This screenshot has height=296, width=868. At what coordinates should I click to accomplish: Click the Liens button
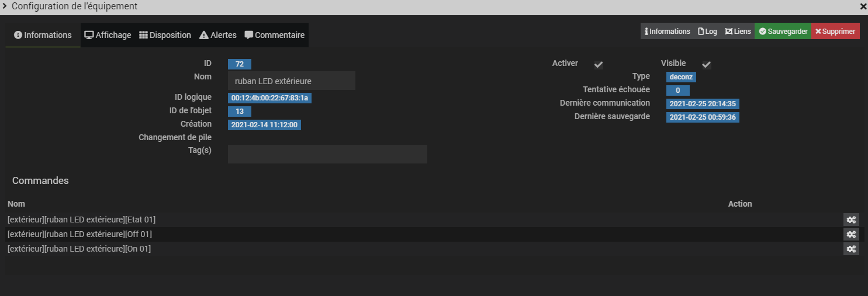[x=738, y=32]
